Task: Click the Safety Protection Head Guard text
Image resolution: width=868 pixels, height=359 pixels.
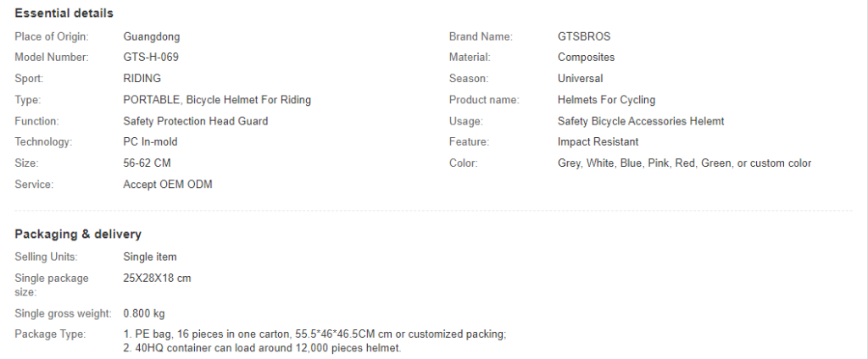Action: point(196,121)
